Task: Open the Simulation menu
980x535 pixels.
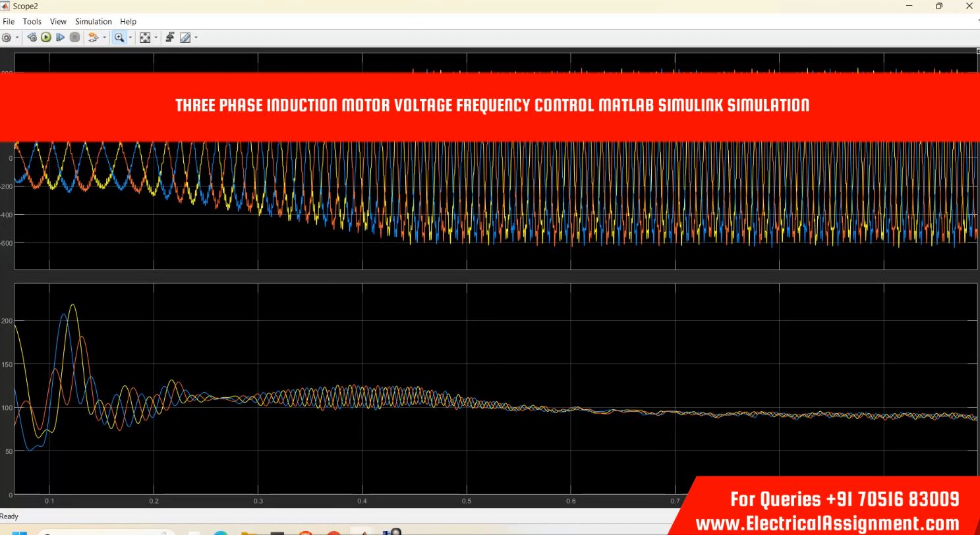Action: (93, 22)
